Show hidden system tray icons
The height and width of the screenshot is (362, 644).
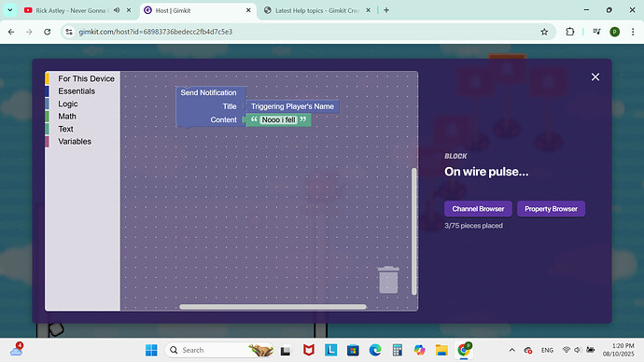[511, 350]
